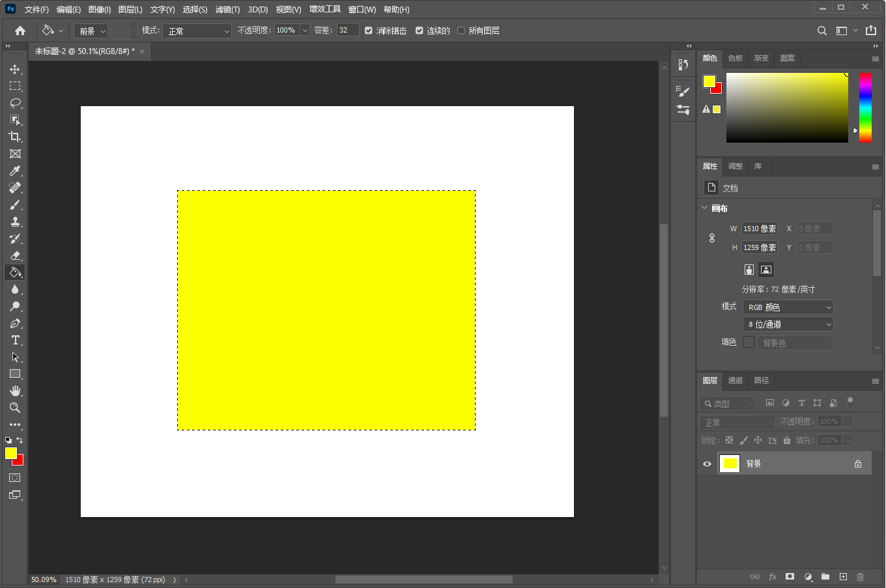Screen dimensions: 886x588
Task: Click the tolerance 容差 input field
Action: [x=348, y=31]
